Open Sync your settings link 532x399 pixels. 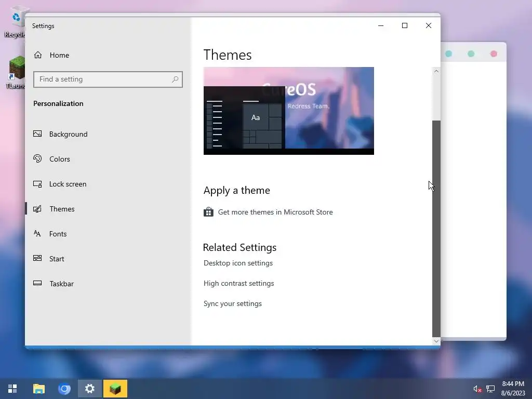(233, 303)
